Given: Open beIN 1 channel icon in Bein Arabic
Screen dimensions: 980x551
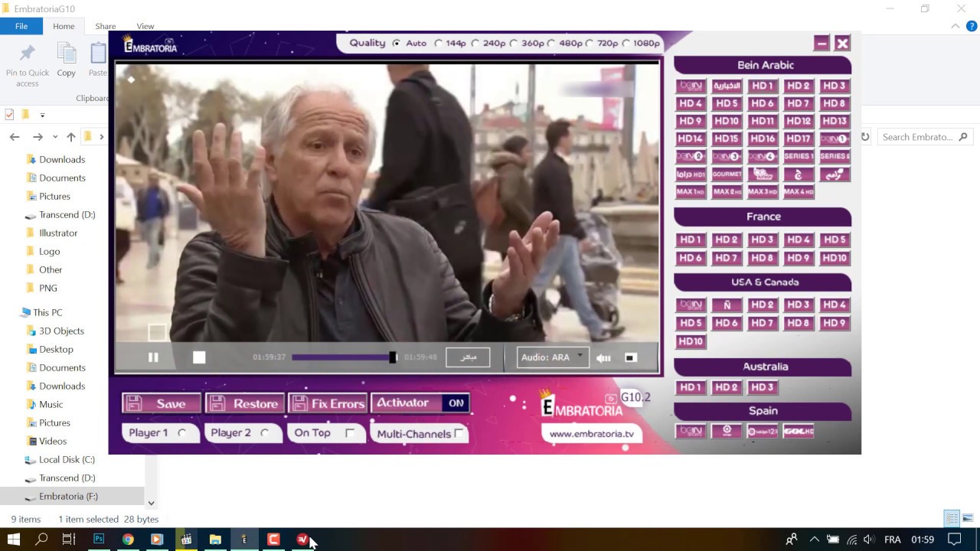Looking at the screenshot, I should [835, 139].
